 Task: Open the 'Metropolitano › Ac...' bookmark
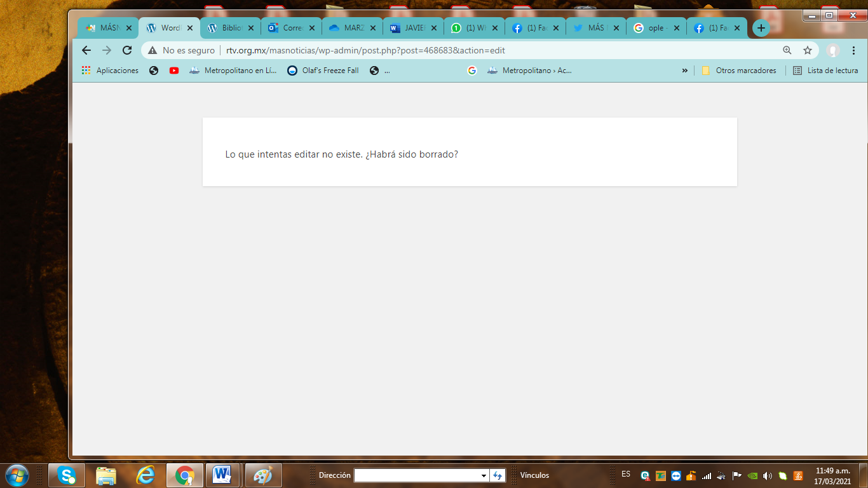pos(529,71)
